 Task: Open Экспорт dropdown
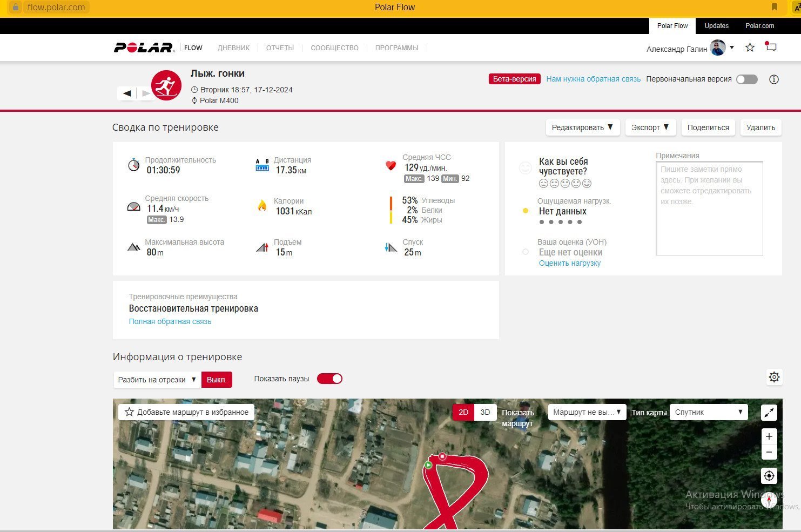click(x=650, y=127)
